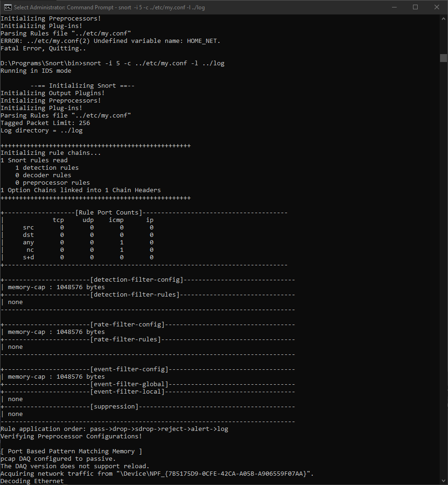Screen dimensions: 448x485
Task: Click the 'tcp' column header
Action: pos(58,220)
